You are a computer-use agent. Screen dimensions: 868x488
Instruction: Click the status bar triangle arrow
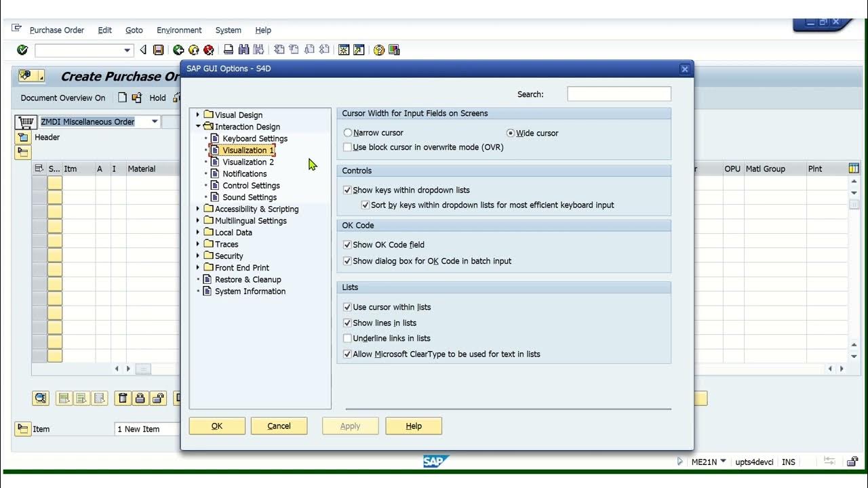pos(680,462)
